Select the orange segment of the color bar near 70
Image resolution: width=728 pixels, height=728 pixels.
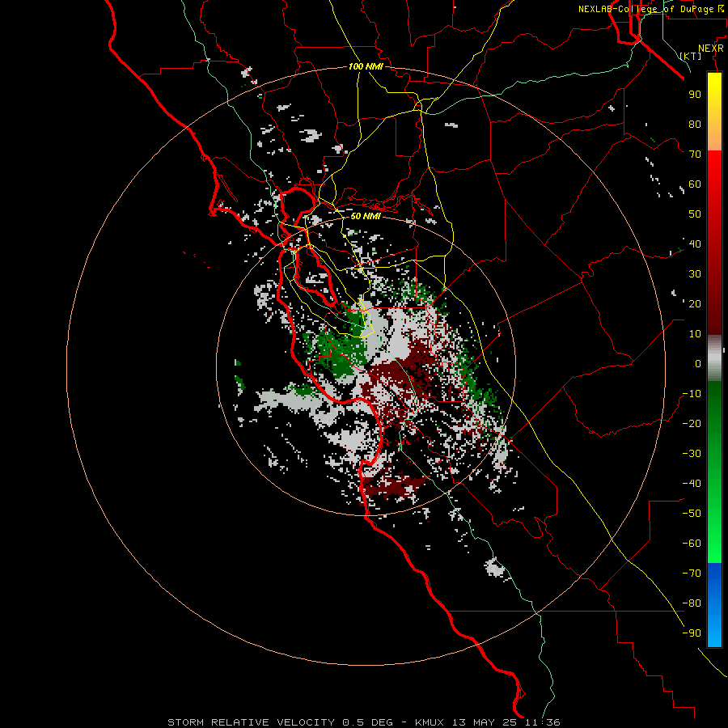click(714, 138)
